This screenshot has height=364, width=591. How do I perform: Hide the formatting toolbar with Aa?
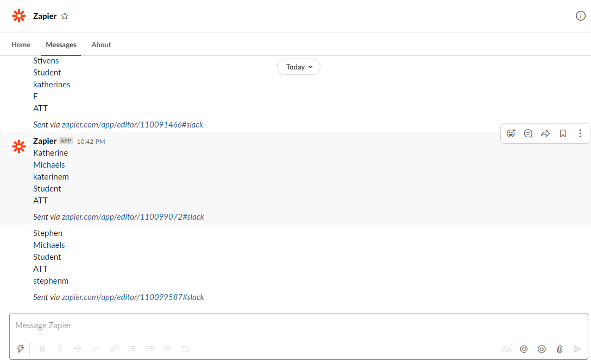(506, 349)
